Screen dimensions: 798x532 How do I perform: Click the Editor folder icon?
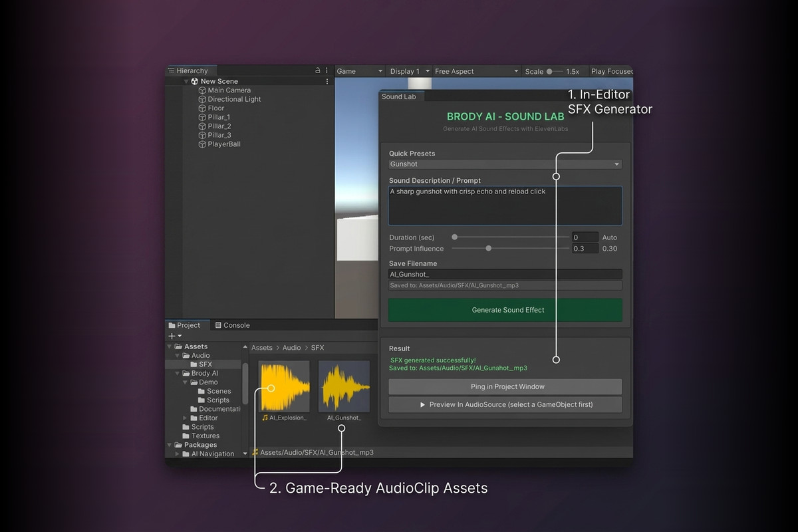point(194,418)
